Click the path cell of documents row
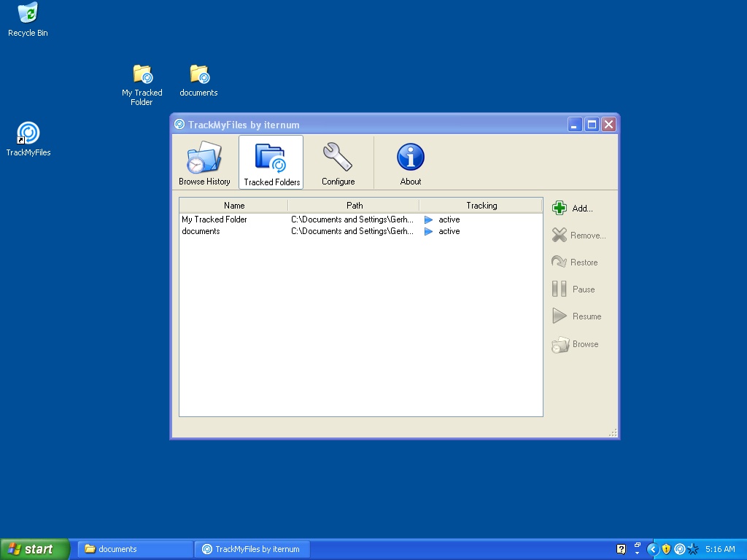The height and width of the screenshot is (560, 747). 352,231
